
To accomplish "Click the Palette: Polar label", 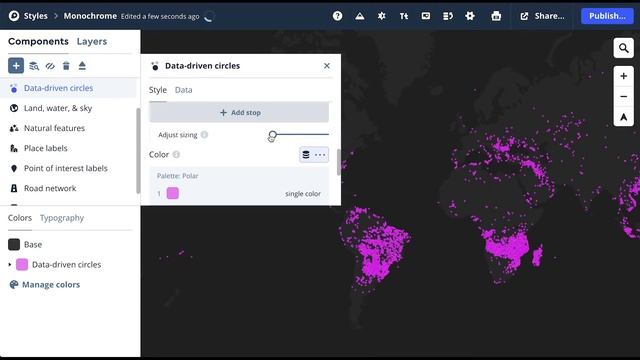I will point(178,176).
